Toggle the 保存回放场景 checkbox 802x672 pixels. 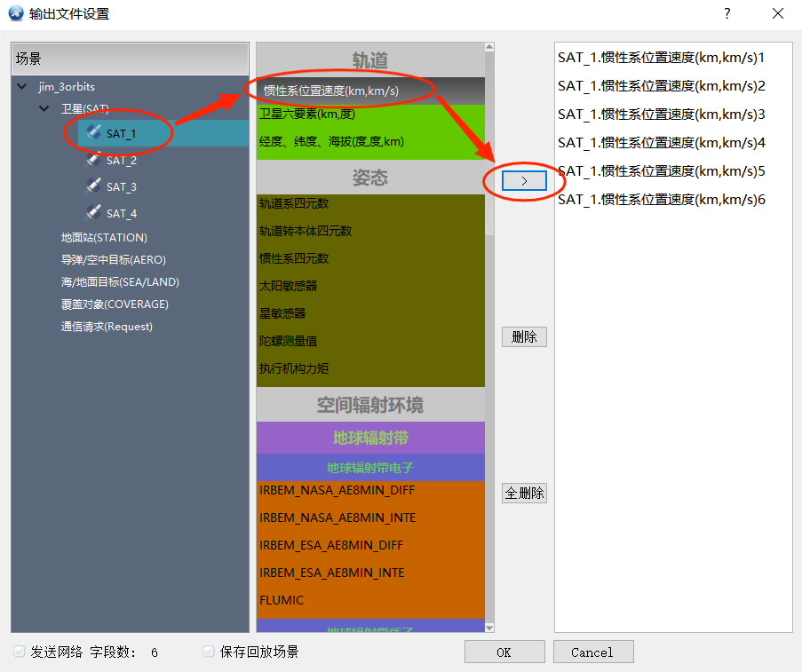pos(208,651)
